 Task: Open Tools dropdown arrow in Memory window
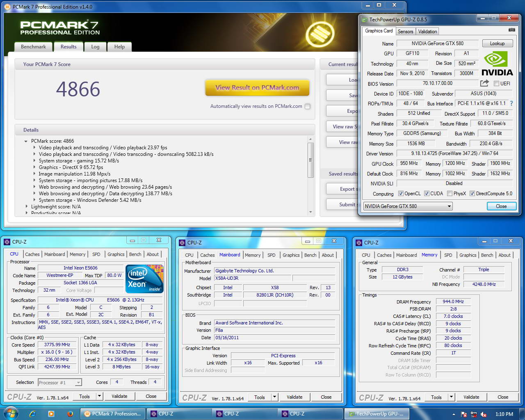(x=451, y=397)
